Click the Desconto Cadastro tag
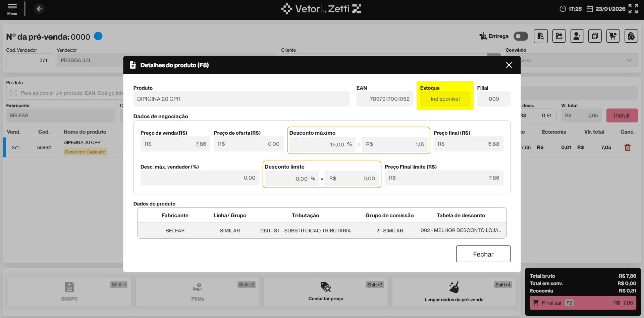 [85, 152]
